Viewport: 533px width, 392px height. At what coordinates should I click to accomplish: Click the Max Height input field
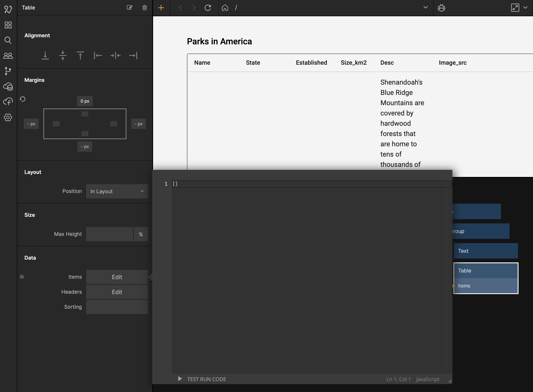click(109, 234)
